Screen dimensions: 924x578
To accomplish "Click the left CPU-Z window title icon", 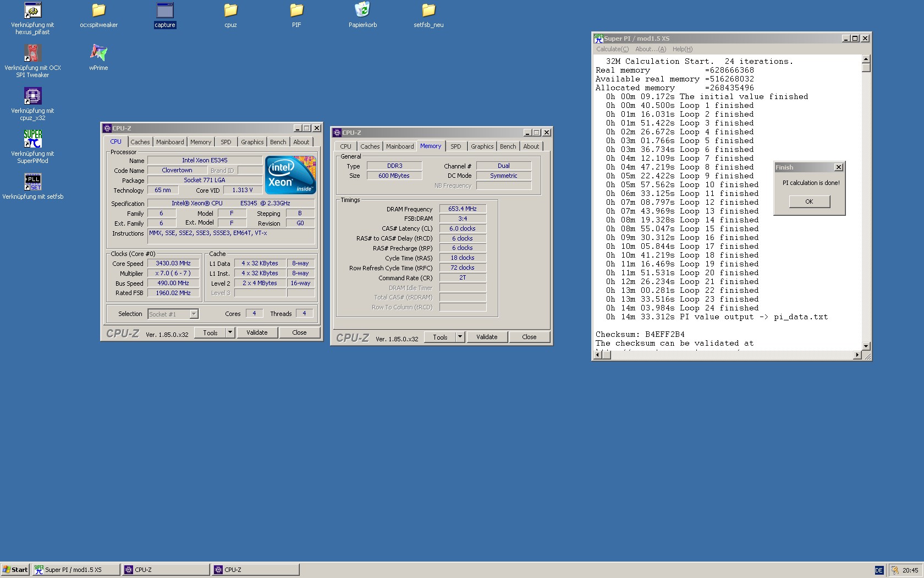I will coord(107,128).
